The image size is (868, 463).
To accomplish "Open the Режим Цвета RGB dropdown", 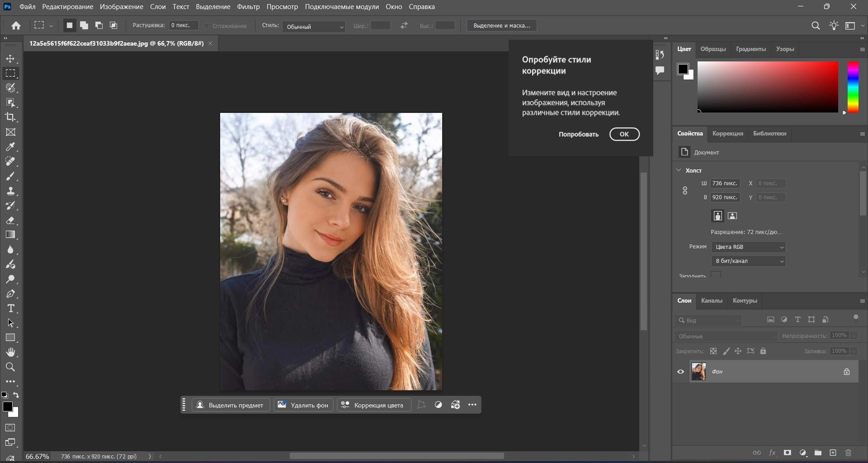I will coord(748,247).
